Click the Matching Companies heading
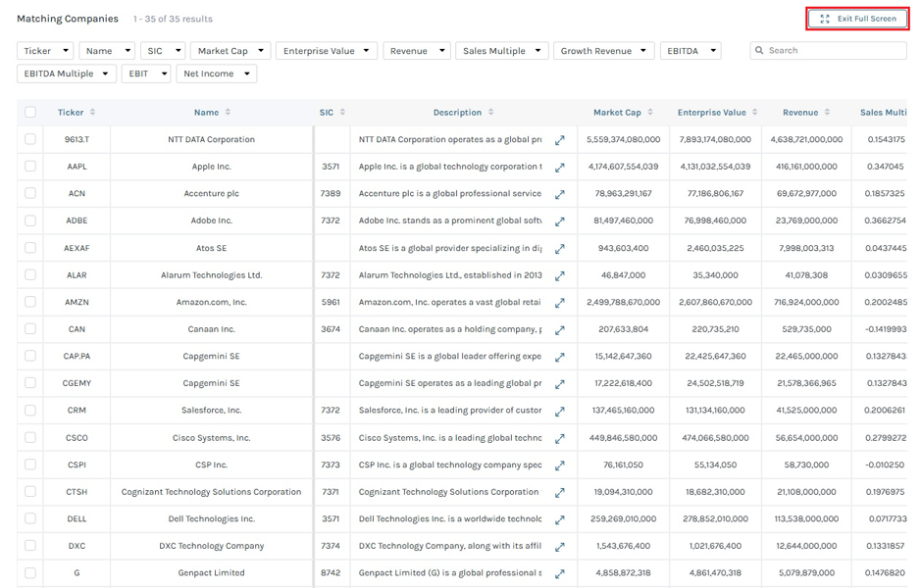Image resolution: width=921 pixels, height=588 pixels. (x=68, y=19)
